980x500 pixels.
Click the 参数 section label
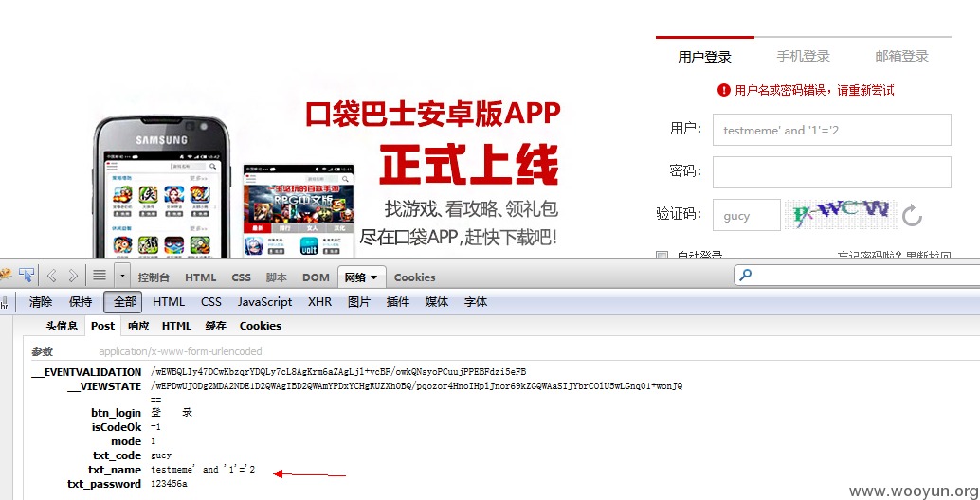point(43,351)
